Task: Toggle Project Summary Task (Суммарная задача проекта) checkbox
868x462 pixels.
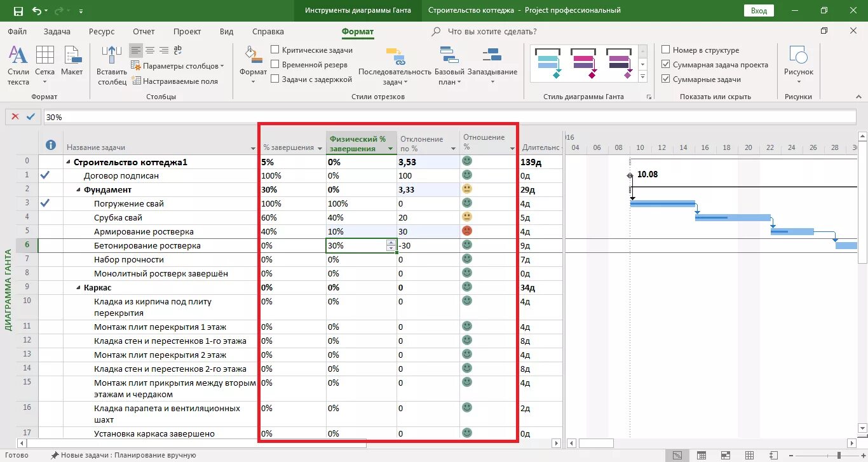Action: (666, 64)
